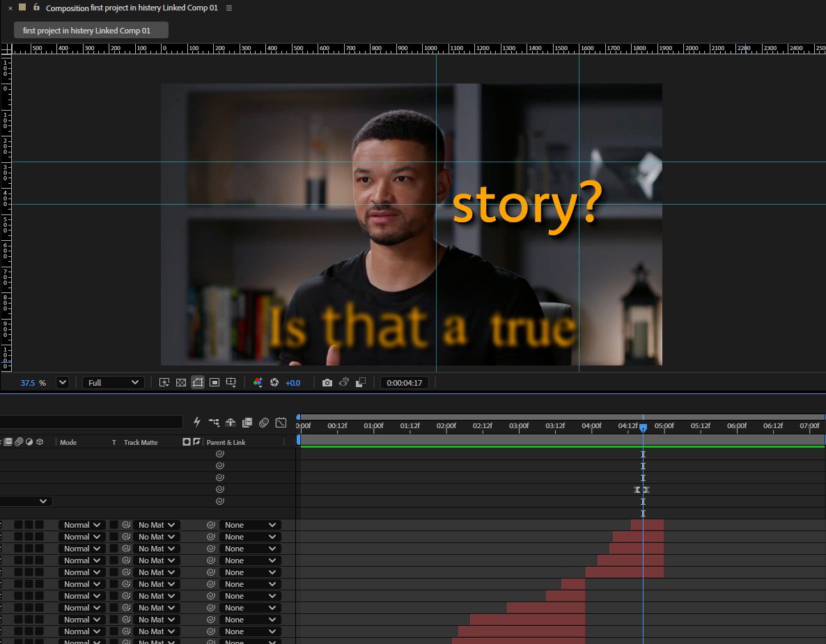Click the 02:00f mark on the time ruler

click(446, 425)
